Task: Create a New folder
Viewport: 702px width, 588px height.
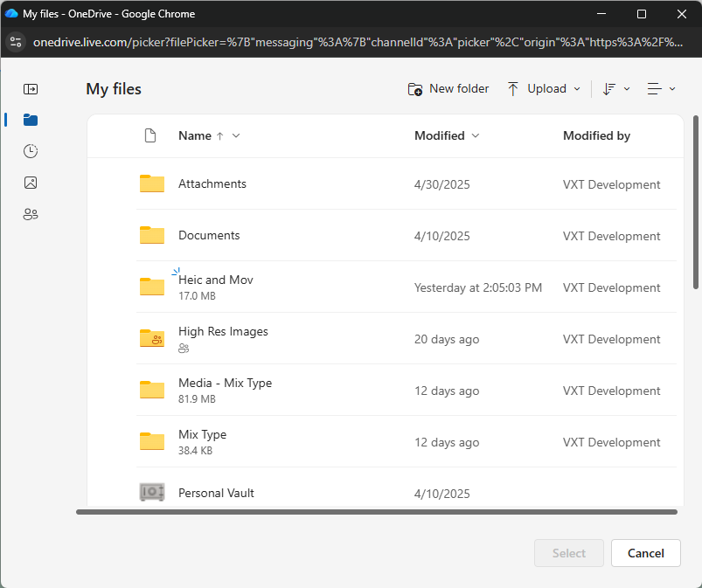Action: [x=448, y=89]
